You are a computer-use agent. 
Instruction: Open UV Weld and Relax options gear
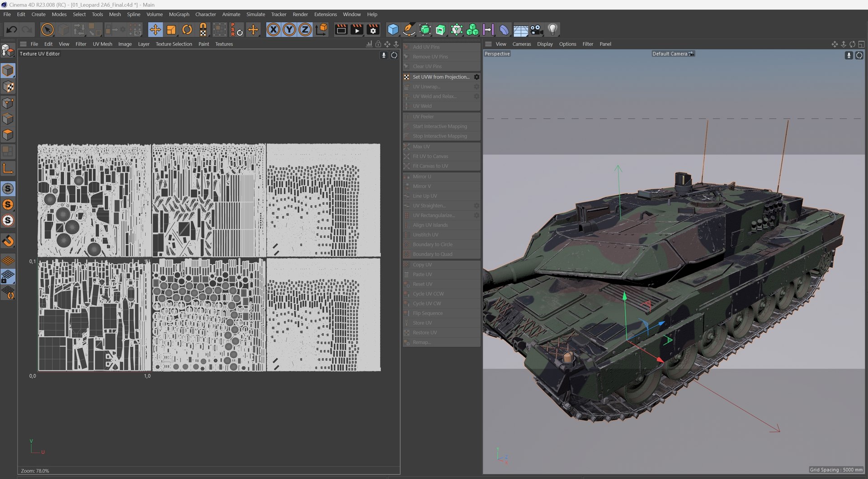(x=476, y=96)
